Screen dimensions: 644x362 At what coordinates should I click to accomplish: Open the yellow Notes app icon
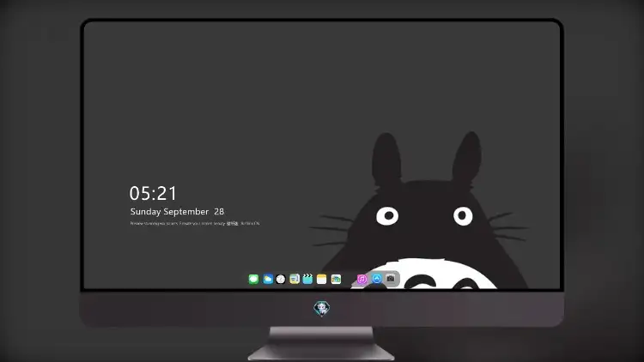322,279
